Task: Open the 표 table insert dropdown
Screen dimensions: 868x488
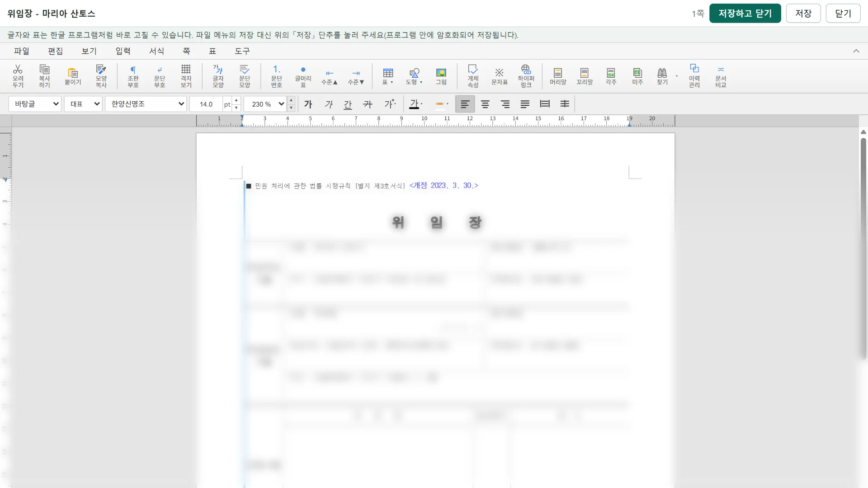Action: tap(388, 75)
